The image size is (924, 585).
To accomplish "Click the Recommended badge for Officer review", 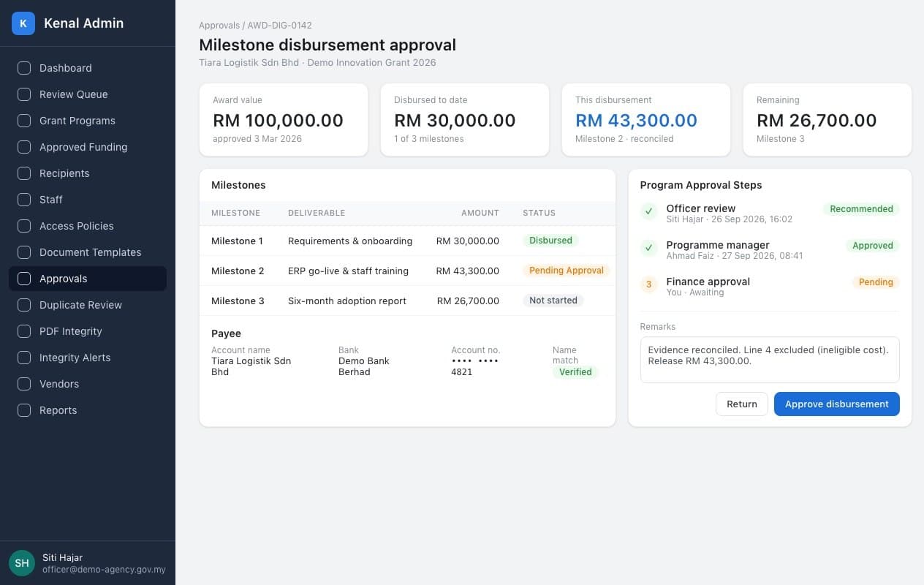I will pos(861,208).
